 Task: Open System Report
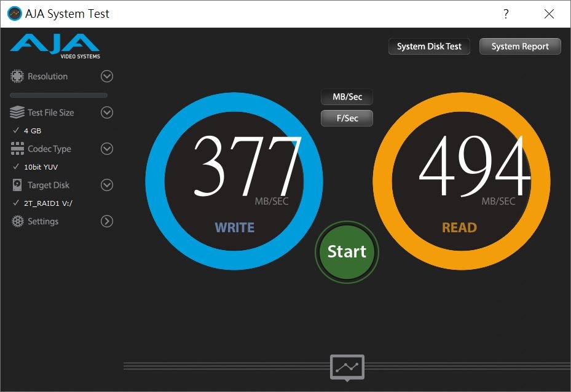[520, 47]
